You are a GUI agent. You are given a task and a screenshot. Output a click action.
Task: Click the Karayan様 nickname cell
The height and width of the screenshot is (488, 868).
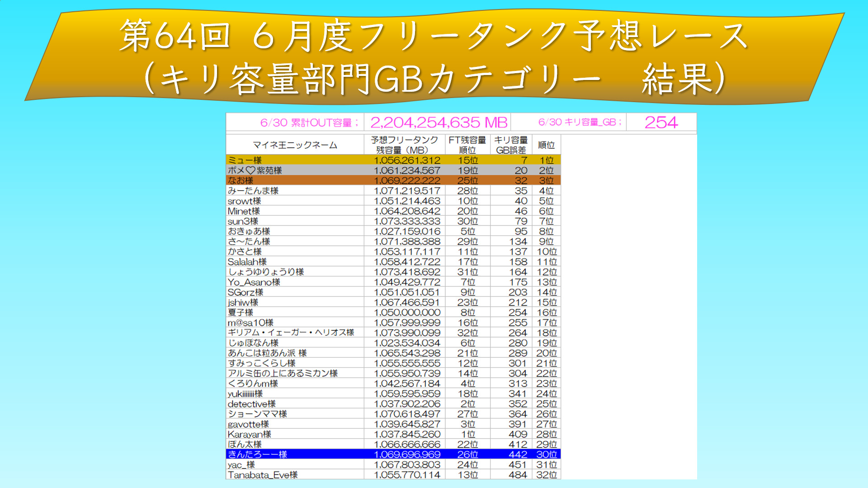250,434
